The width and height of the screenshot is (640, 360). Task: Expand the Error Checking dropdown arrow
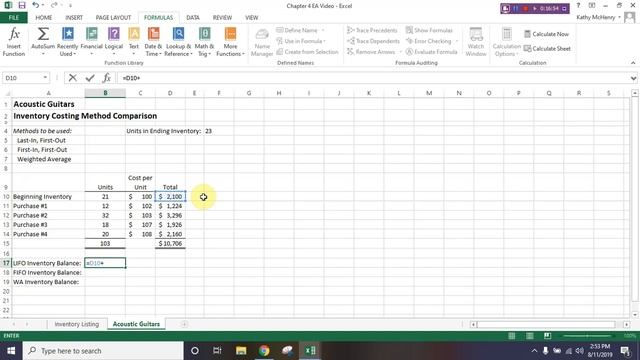[456, 41]
